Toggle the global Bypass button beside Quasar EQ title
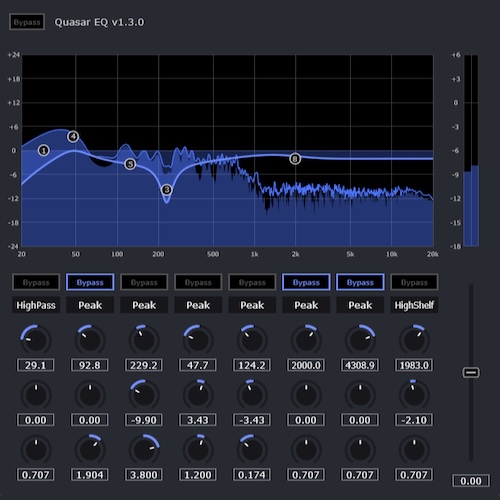This screenshot has height=500, width=500. pyautogui.click(x=27, y=22)
